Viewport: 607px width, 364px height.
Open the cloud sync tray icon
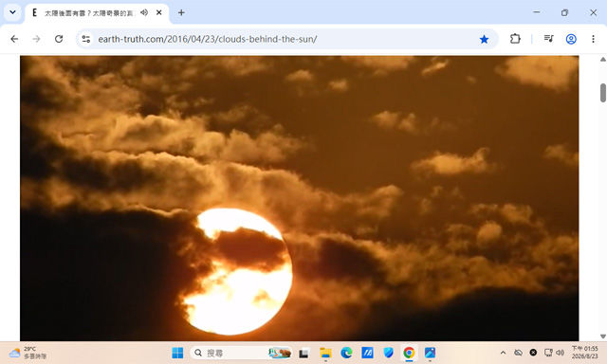pyautogui.click(x=518, y=353)
